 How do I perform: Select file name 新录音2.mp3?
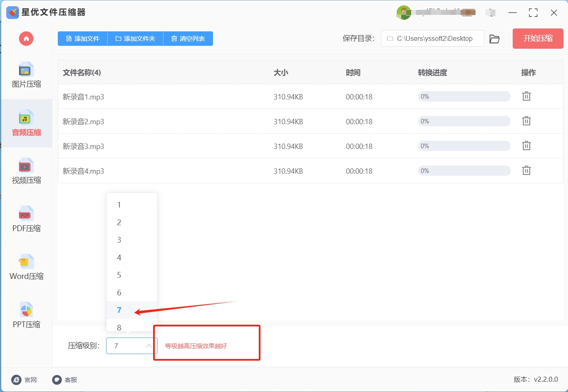[x=83, y=122]
